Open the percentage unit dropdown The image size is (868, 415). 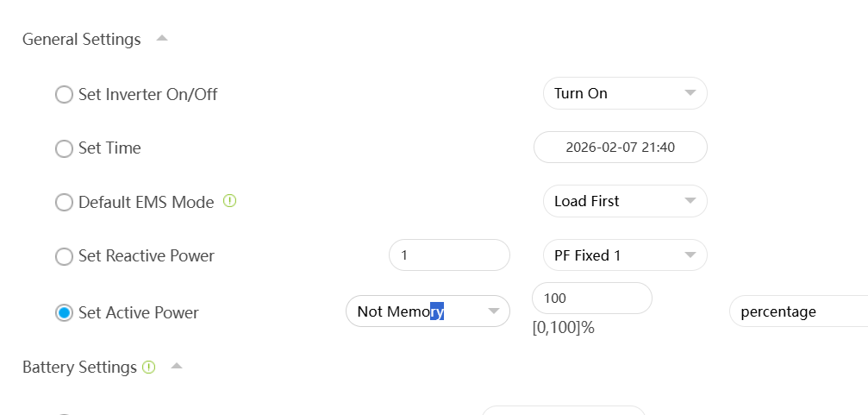click(797, 311)
